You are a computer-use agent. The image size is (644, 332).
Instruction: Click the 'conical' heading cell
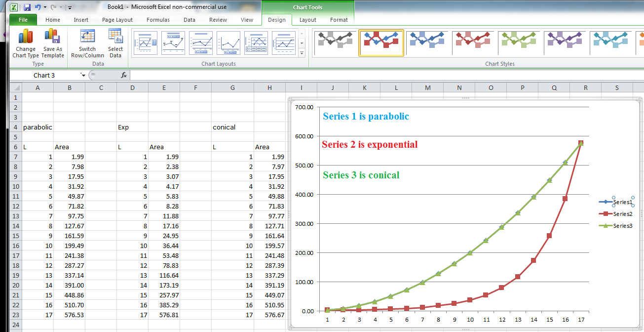coord(232,127)
